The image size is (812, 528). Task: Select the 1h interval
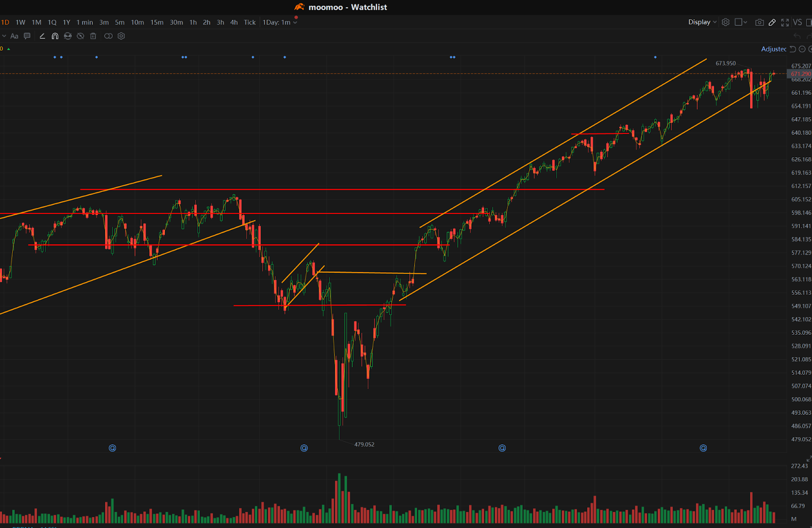(x=193, y=22)
